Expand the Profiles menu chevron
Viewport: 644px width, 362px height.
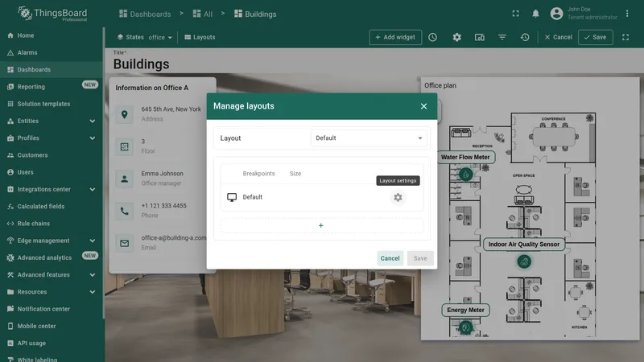click(x=93, y=138)
